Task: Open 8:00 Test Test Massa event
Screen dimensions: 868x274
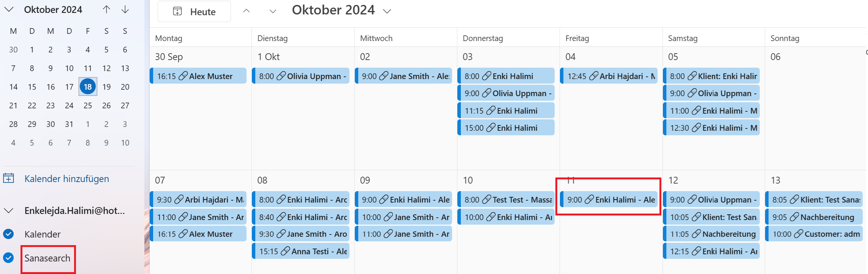Action: (506, 200)
